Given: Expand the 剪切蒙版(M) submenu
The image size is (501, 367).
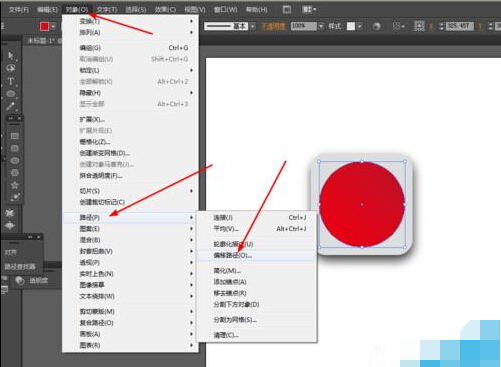Looking at the screenshot, I should [x=130, y=312].
